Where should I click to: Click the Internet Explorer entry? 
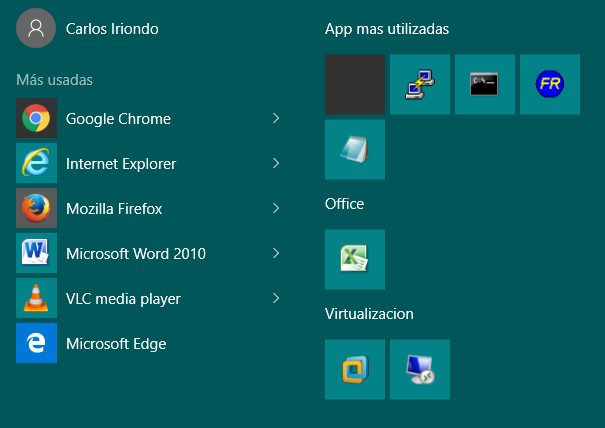[120, 164]
